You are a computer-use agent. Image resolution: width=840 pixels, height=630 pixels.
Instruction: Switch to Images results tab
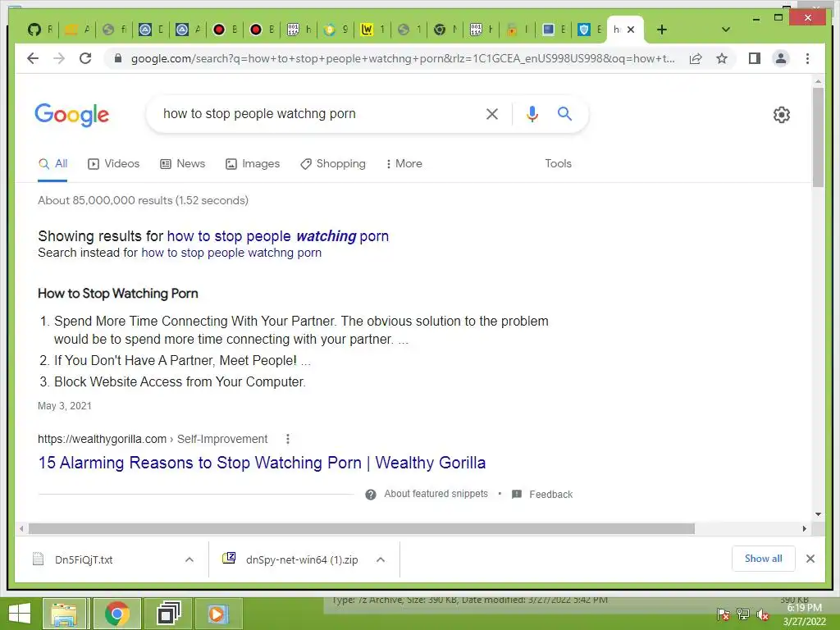253,164
